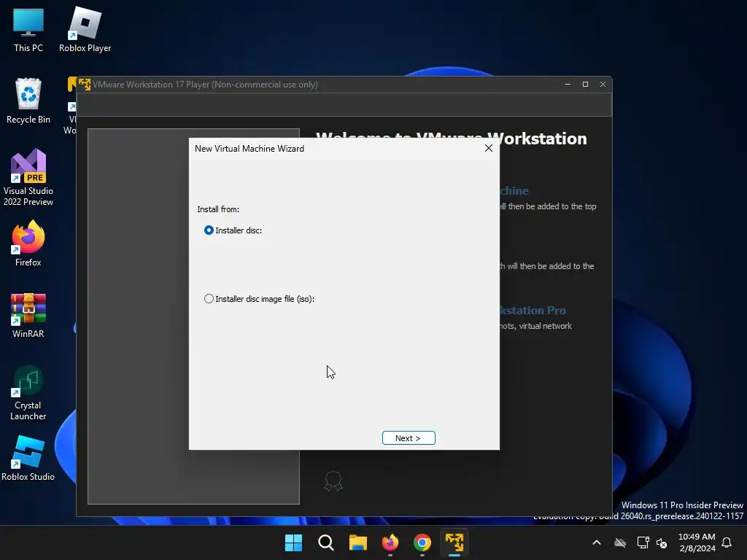Click the Next > button in wizard

point(409,438)
